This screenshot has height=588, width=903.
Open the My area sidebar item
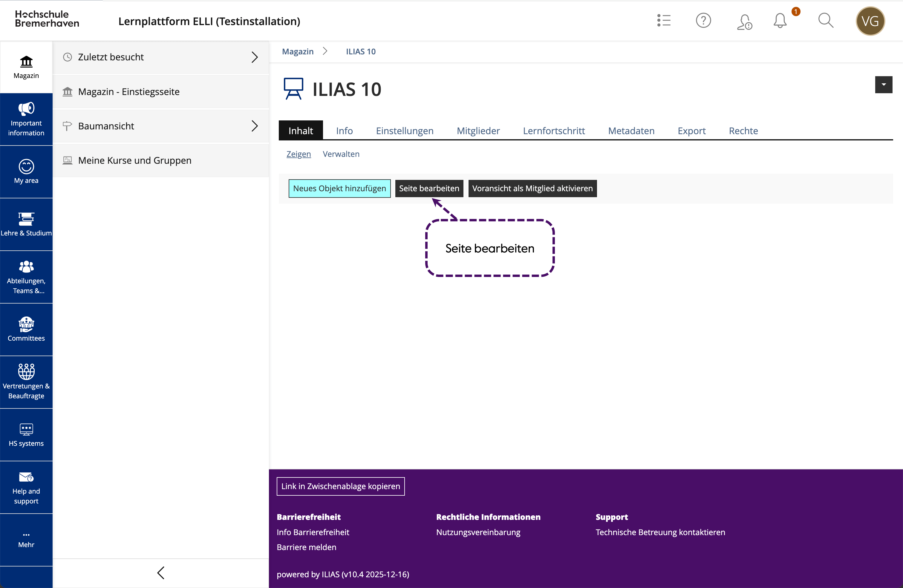coord(26,172)
